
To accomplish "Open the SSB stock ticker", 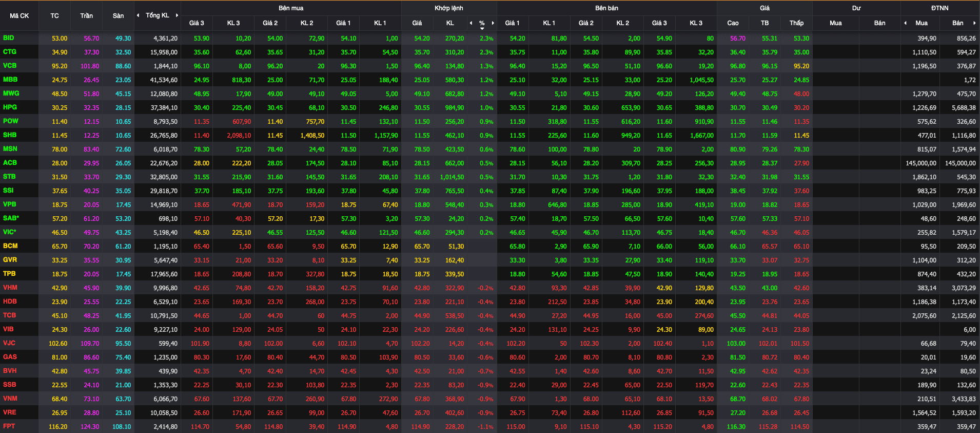I will 9,385.
